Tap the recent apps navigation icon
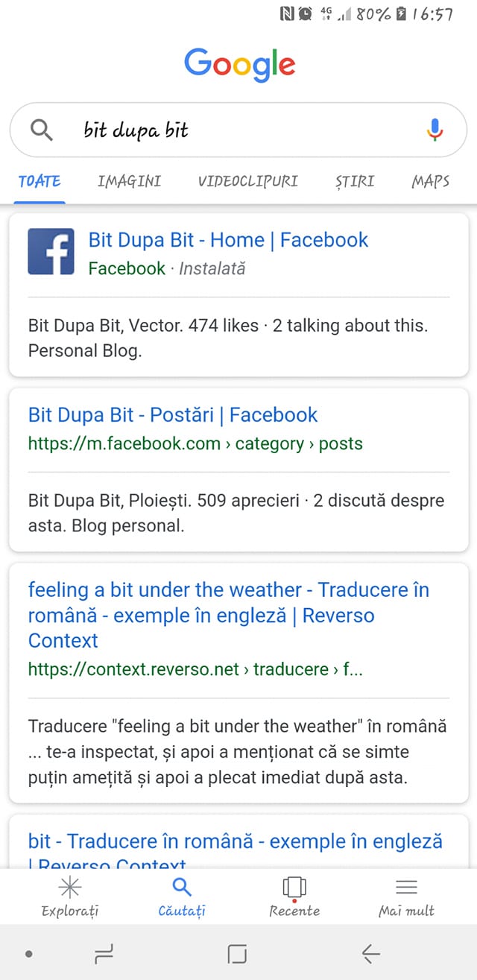Image resolution: width=477 pixels, height=980 pixels. point(104,953)
